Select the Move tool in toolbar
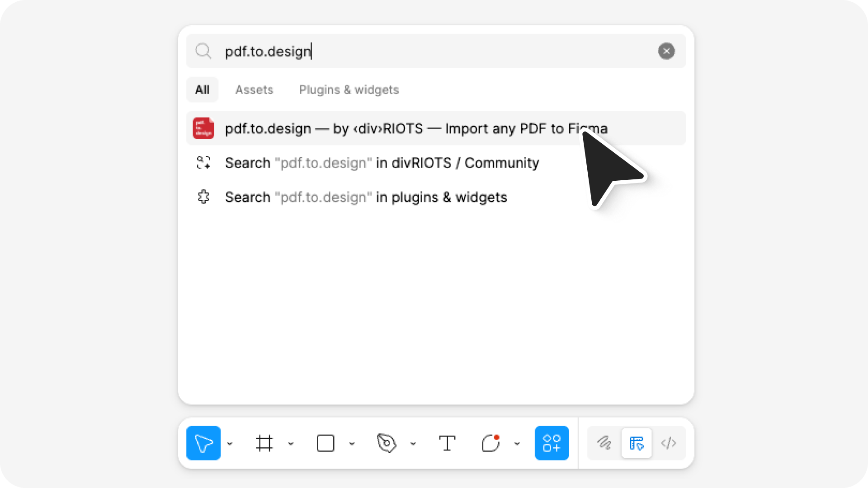 (x=203, y=443)
